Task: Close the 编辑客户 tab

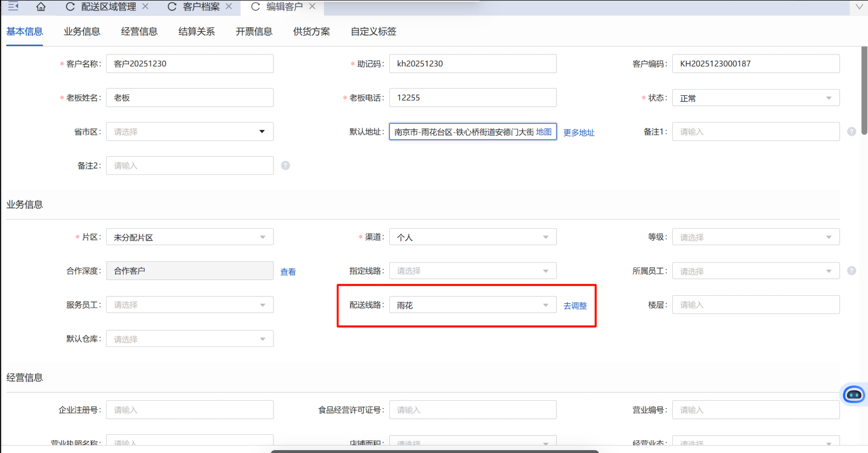Action: [312, 6]
